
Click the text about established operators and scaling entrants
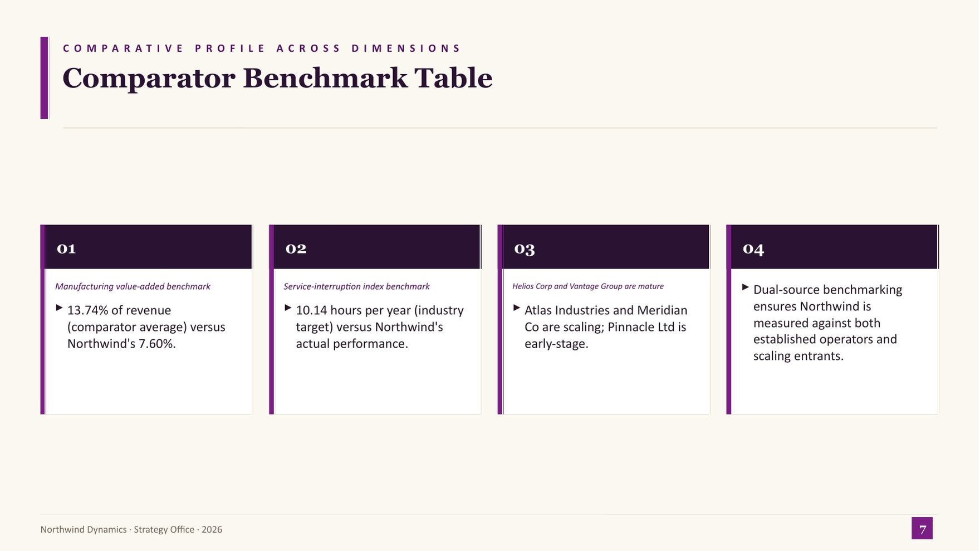point(828,323)
